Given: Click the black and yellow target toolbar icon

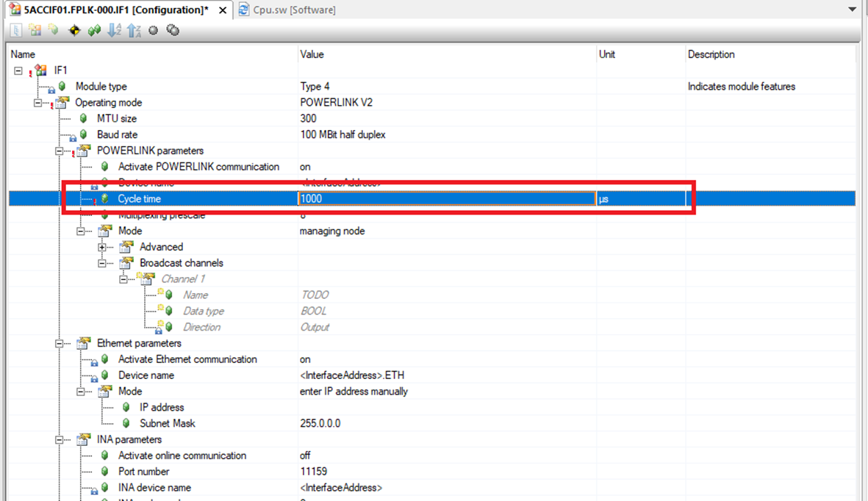Looking at the screenshot, I should [74, 31].
